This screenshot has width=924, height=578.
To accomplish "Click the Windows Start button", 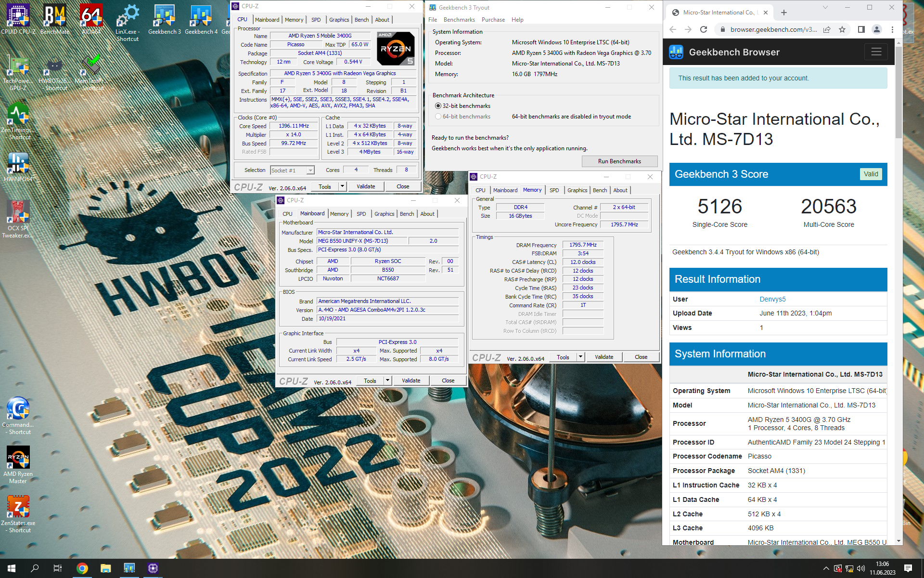I will pos(12,568).
